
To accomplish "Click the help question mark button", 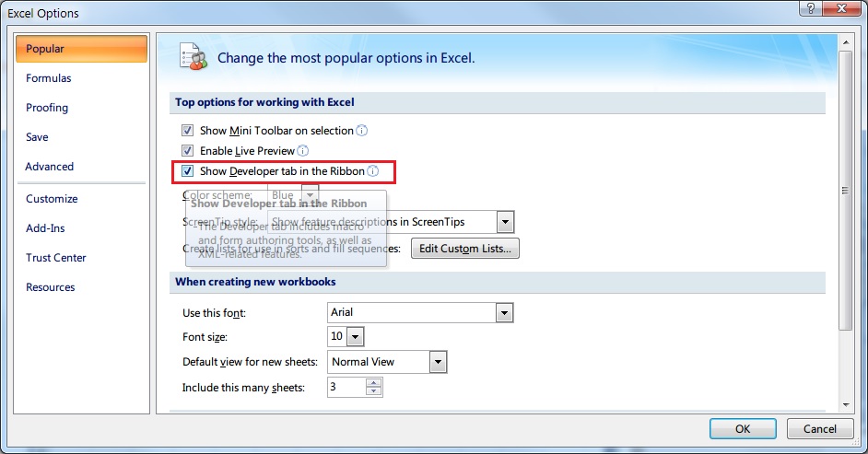I will (x=811, y=8).
